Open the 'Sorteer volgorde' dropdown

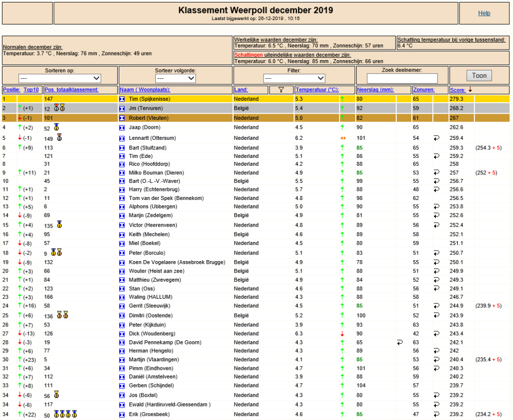coord(175,78)
